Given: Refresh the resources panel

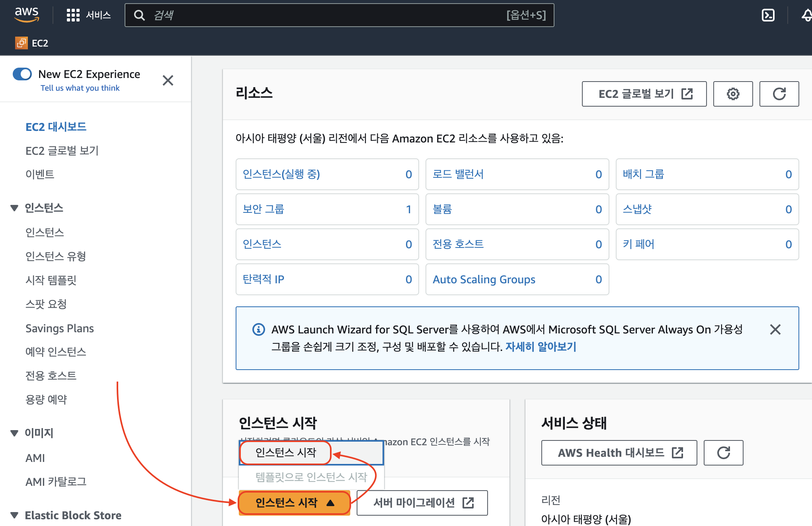Looking at the screenshot, I should [779, 94].
